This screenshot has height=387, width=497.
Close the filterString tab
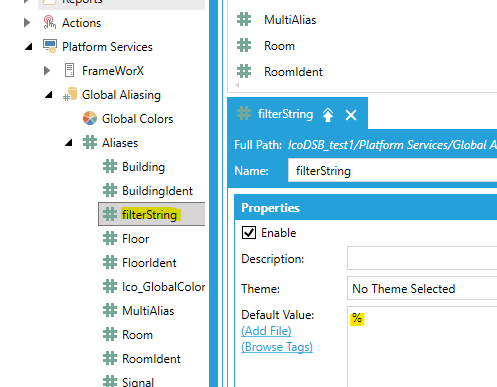pyautogui.click(x=351, y=115)
